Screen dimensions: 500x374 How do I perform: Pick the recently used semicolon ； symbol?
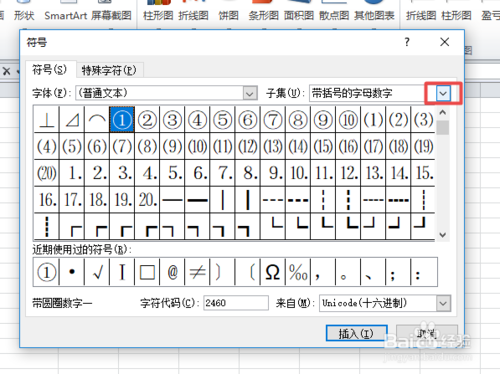398,272
